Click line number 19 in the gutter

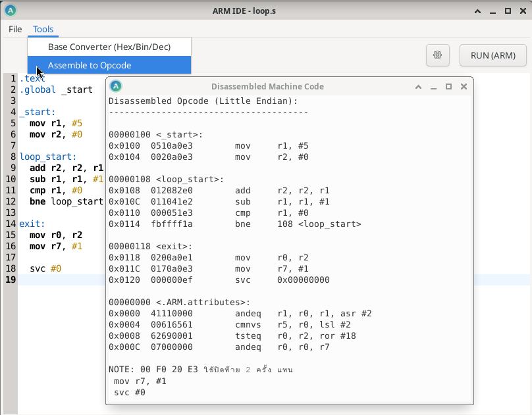pyautogui.click(x=11, y=280)
